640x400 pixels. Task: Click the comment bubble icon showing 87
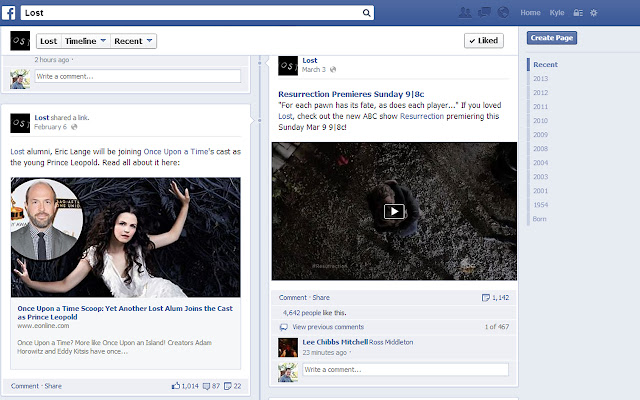tap(207, 386)
